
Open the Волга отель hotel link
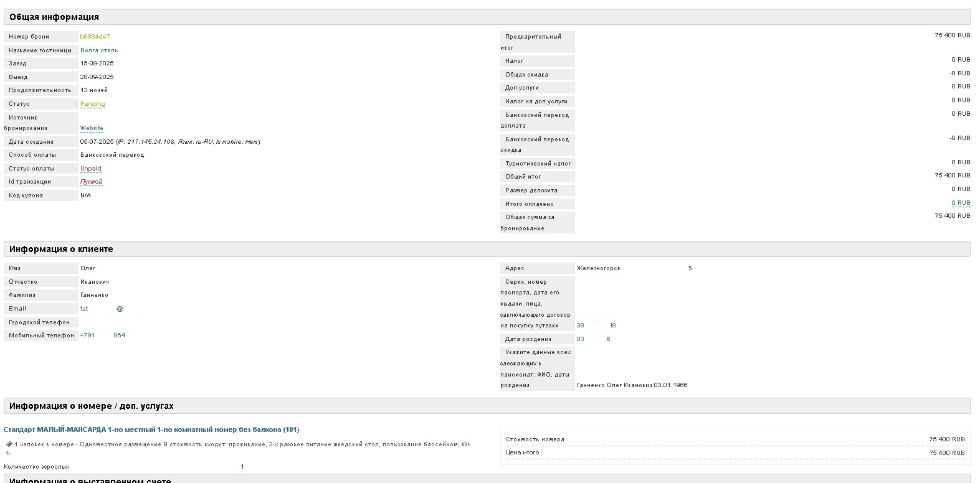click(98, 50)
